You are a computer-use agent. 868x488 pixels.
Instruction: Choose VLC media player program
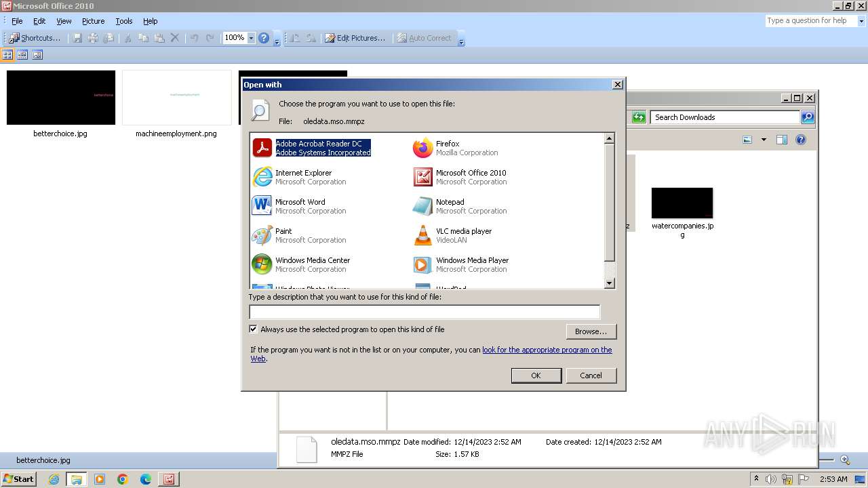pyautogui.click(x=452, y=235)
